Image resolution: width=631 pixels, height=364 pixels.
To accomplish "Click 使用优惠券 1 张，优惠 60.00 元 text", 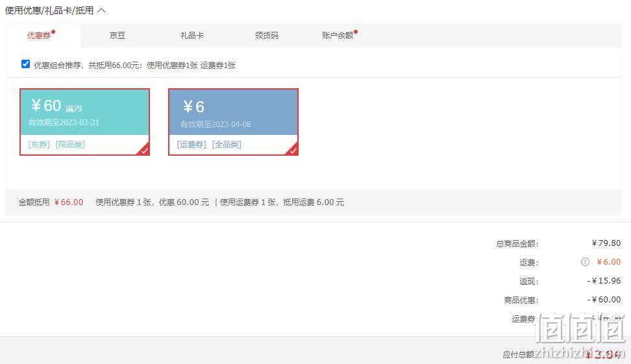I will click(x=152, y=202).
